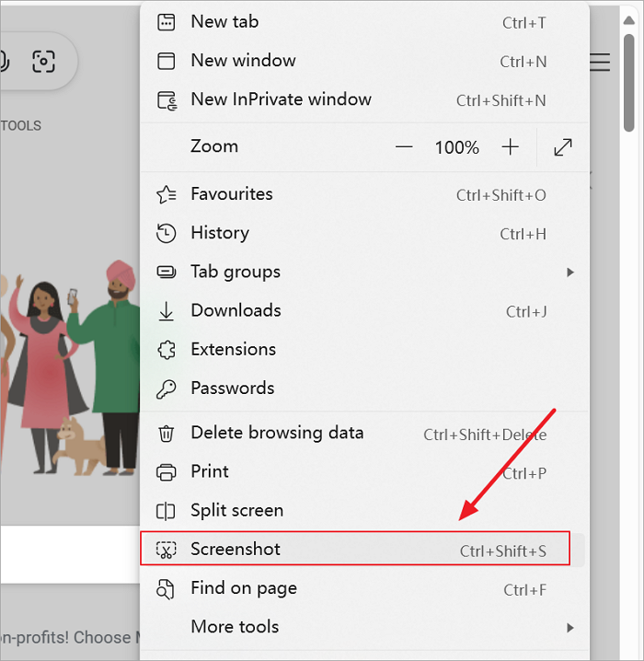The image size is (644, 661).
Task: Open Extensions via puzzle piece icon
Action: pyautogui.click(x=167, y=350)
